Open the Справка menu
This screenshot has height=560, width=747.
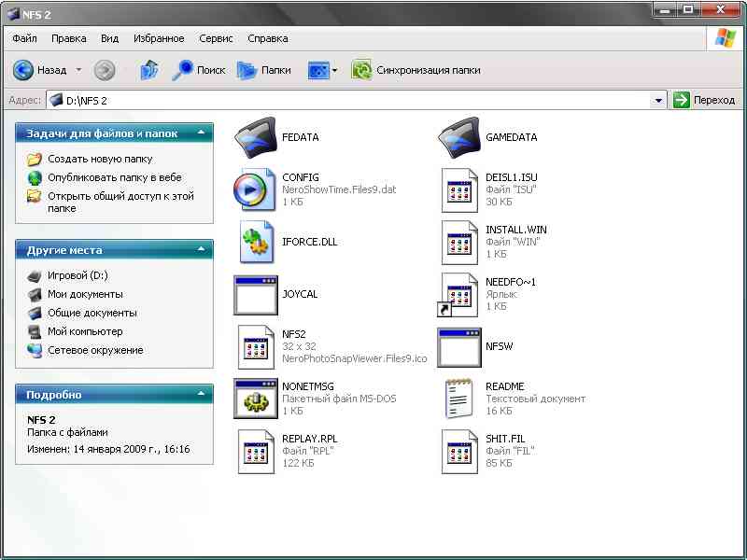pyautogui.click(x=268, y=38)
